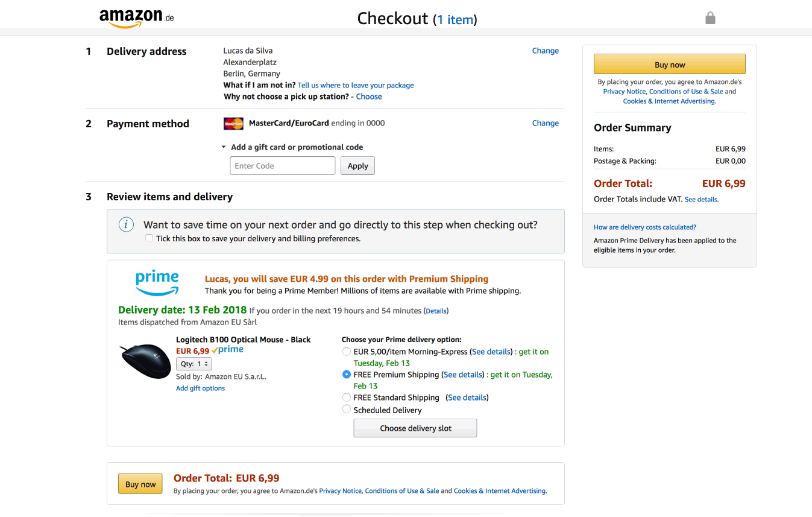Click the Amazon.de logo
The width and height of the screenshot is (812, 517).
[x=136, y=18]
